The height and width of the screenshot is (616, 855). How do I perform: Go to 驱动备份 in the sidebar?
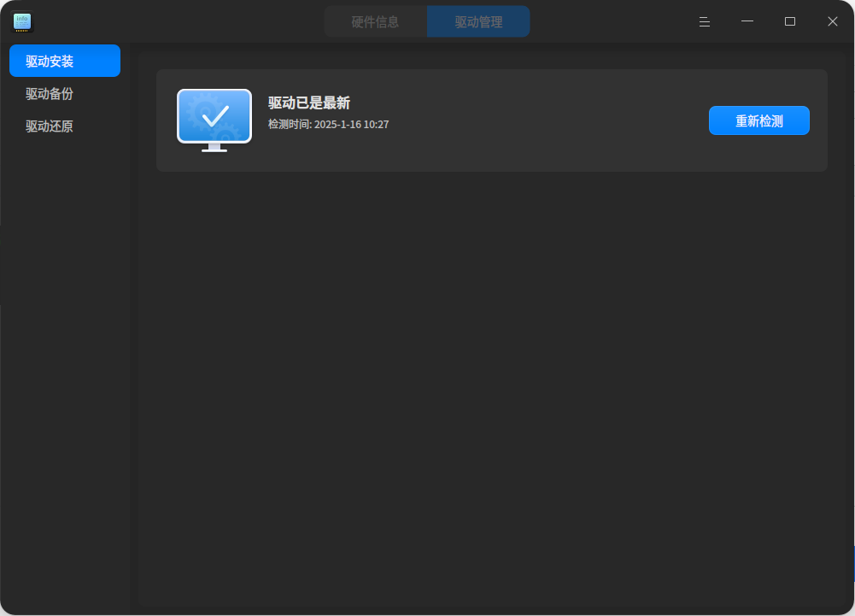65,94
